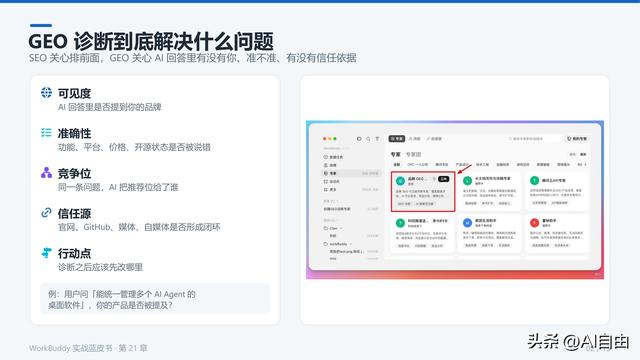This screenshot has height=360, width=640.
Task: Click the 行动点 heading
Action: (x=74, y=253)
